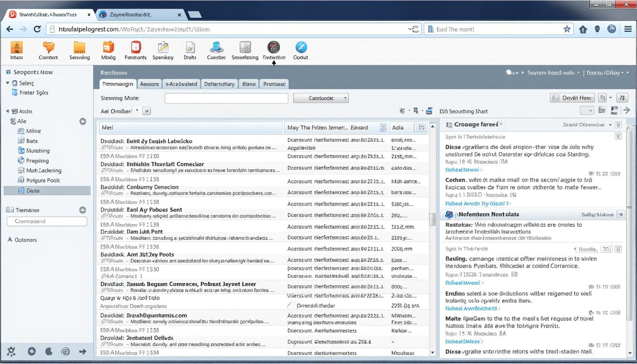The image size is (637, 364).
Task: Switch to the Deltarndriary tab
Action: pos(219,84)
